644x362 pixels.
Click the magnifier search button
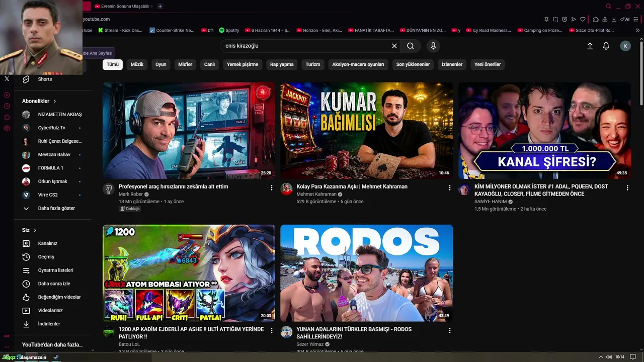411,46
